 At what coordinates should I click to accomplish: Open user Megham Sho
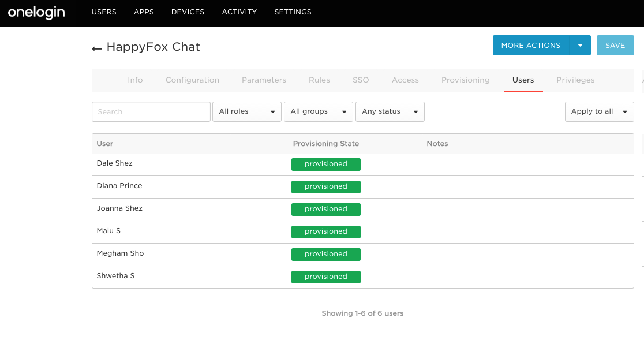(x=121, y=253)
